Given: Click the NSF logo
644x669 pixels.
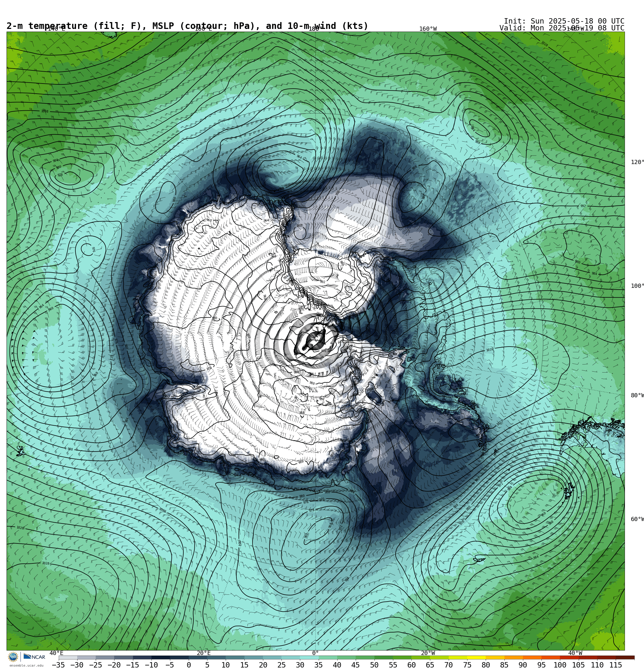Looking at the screenshot, I should coord(13,656).
